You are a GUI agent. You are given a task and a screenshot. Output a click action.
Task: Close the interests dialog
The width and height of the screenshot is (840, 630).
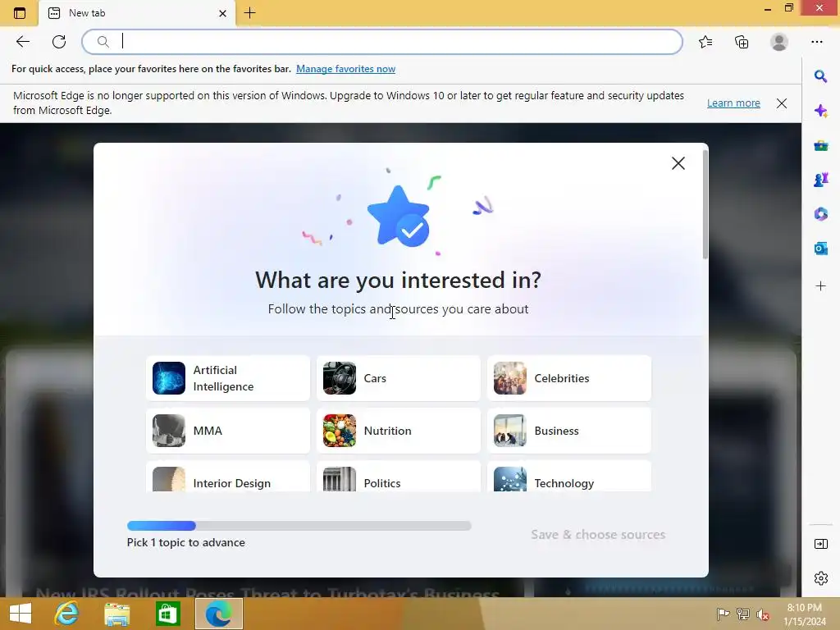(678, 163)
